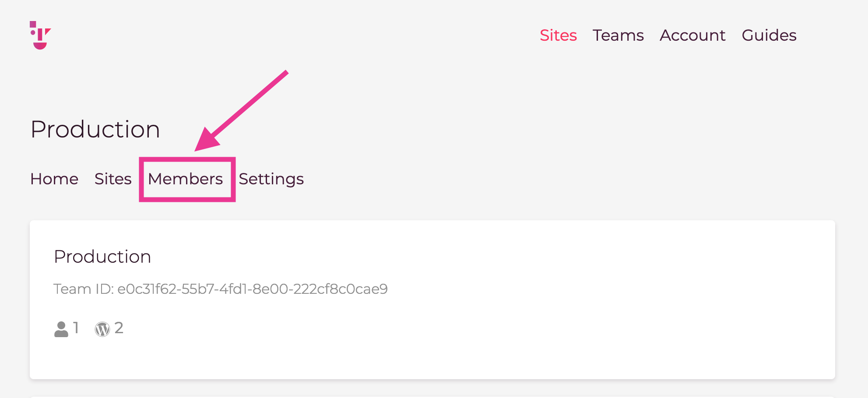Switch to the team Sites tab
Viewport: 868px width, 398px height.
coord(113,179)
